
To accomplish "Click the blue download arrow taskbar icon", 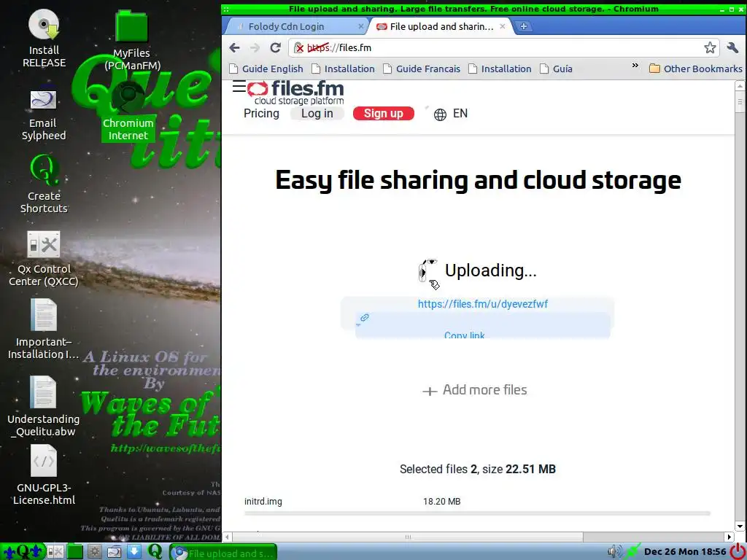I will click(x=134, y=551).
